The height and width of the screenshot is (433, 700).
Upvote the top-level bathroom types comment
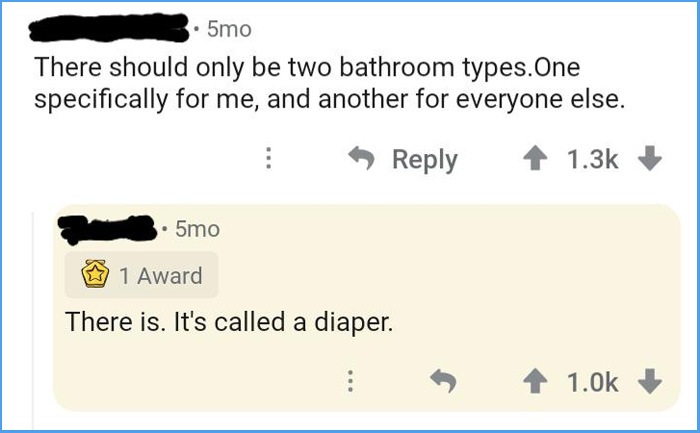(537, 160)
